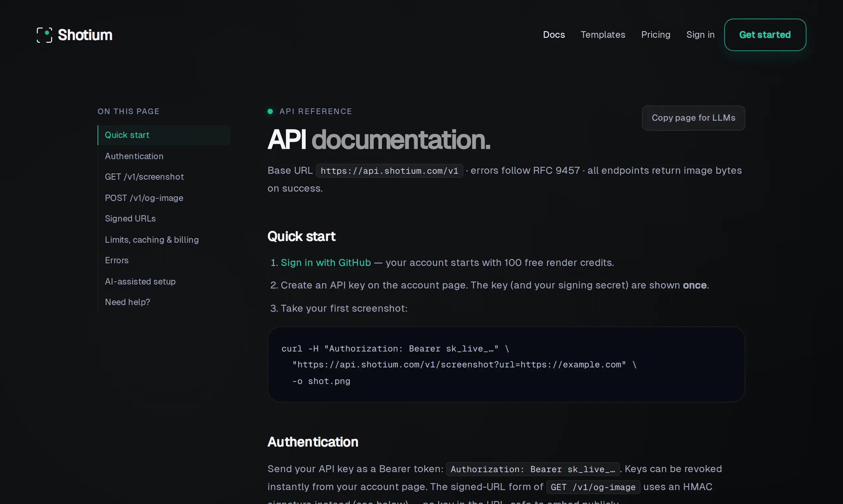Click the "-o shot.png" code line
The width and height of the screenshot is (843, 504).
(x=321, y=381)
